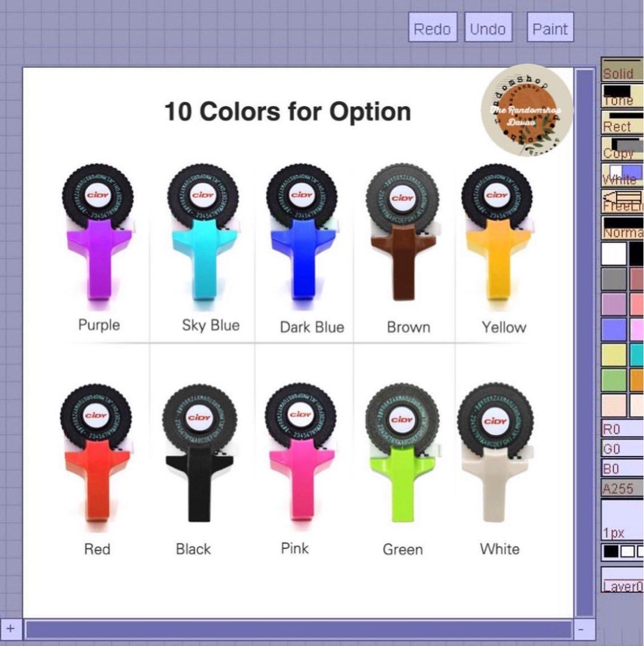Pick the orange color swatch
The height and width of the screenshot is (646, 644).
(x=637, y=380)
